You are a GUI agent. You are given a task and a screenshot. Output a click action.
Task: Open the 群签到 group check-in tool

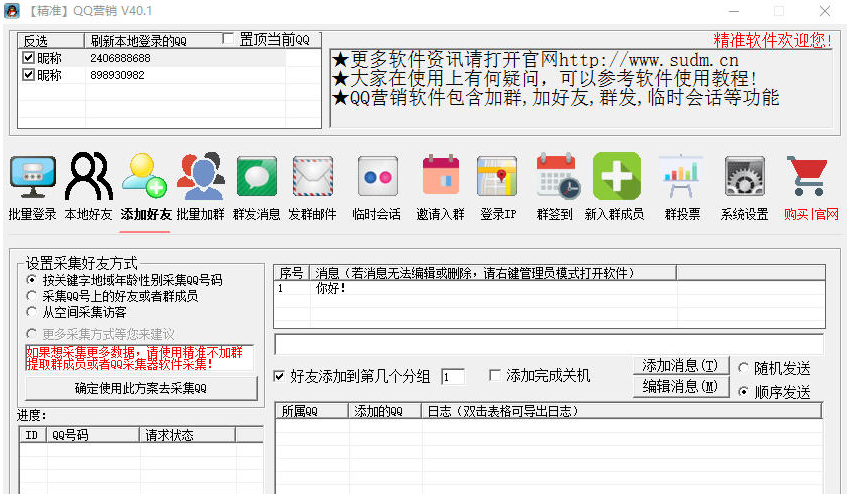(555, 187)
